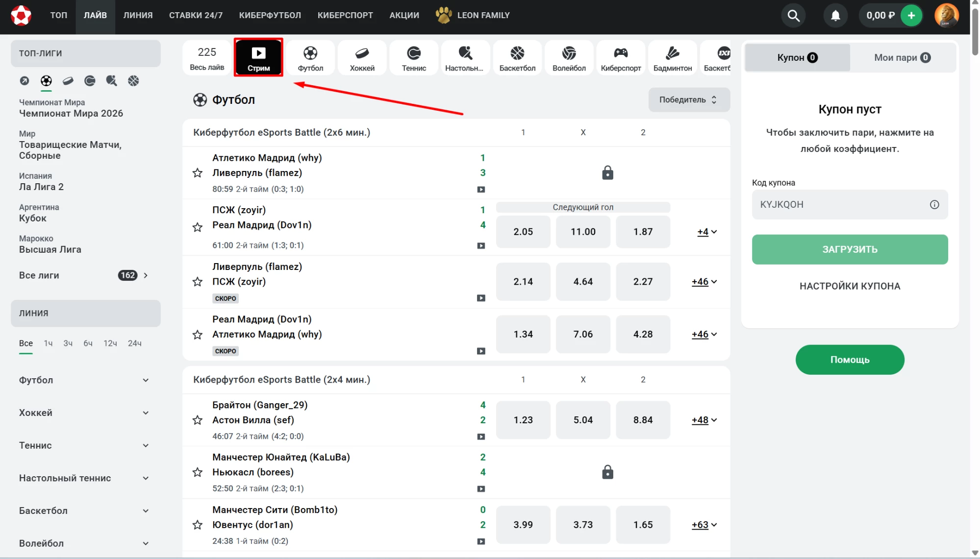This screenshot has height=559, width=980.
Task: Switch to the Мои пари tab
Action: pos(903,58)
